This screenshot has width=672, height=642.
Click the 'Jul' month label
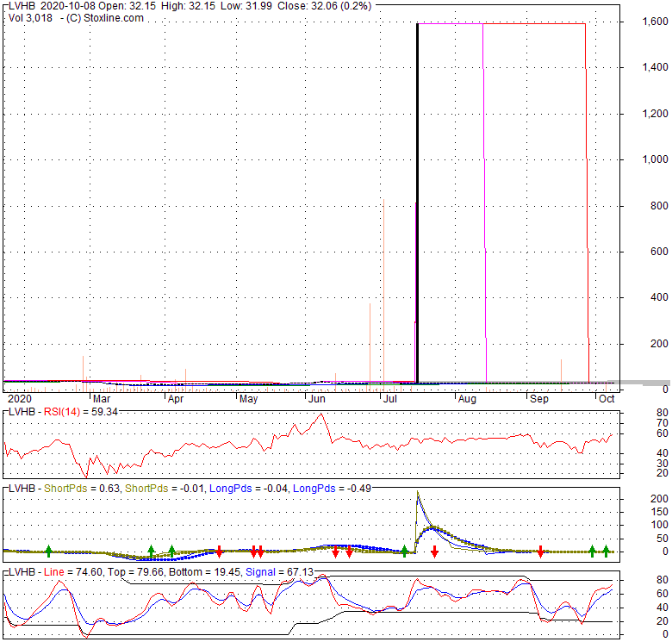tap(390, 399)
